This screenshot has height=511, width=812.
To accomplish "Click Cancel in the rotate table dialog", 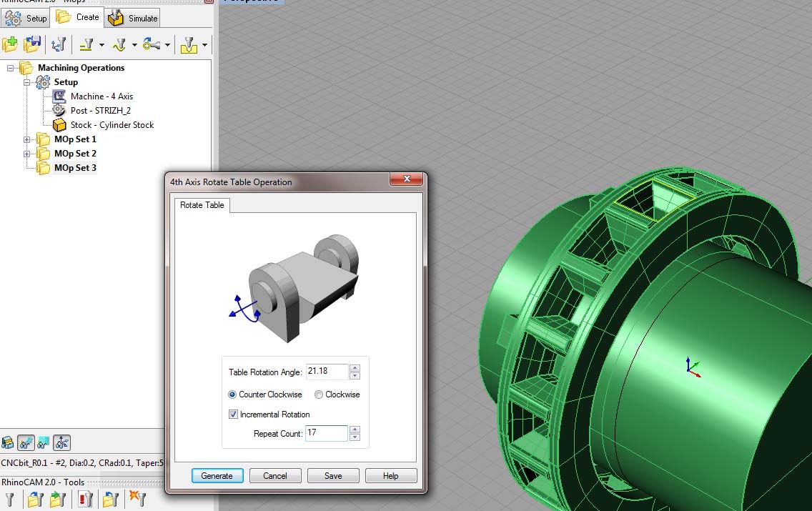I will click(x=275, y=476).
